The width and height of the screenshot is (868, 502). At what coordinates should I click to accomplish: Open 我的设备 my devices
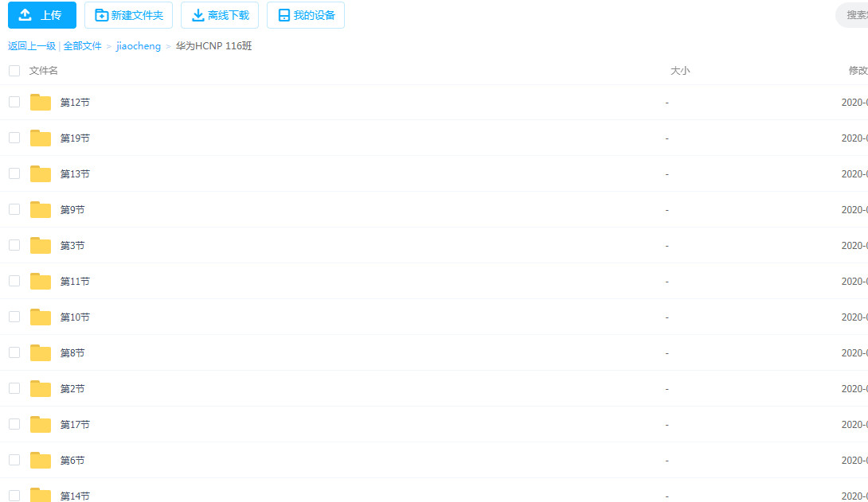coord(306,15)
